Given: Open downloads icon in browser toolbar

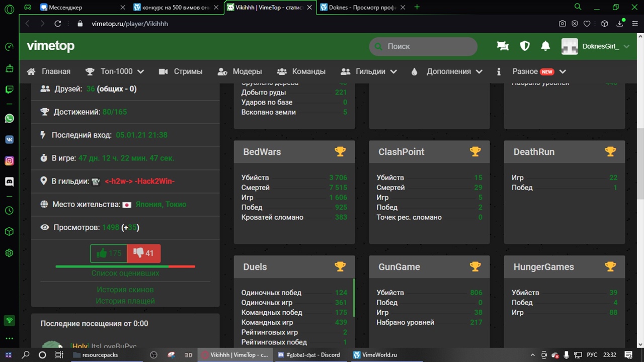Looking at the screenshot, I should pos(621,24).
